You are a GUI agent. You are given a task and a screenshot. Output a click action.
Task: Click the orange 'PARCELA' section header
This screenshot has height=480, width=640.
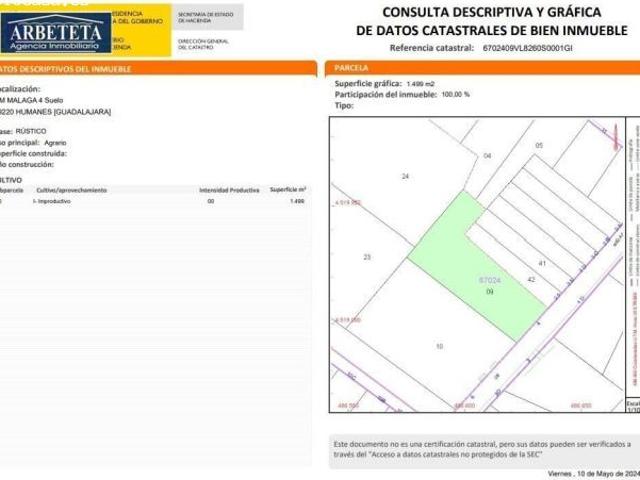(351, 68)
